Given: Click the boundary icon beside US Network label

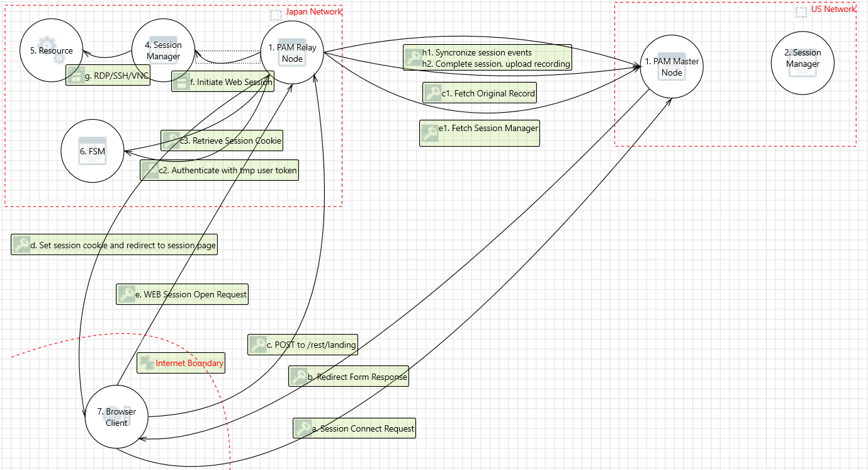Looking at the screenshot, I should [x=801, y=11].
